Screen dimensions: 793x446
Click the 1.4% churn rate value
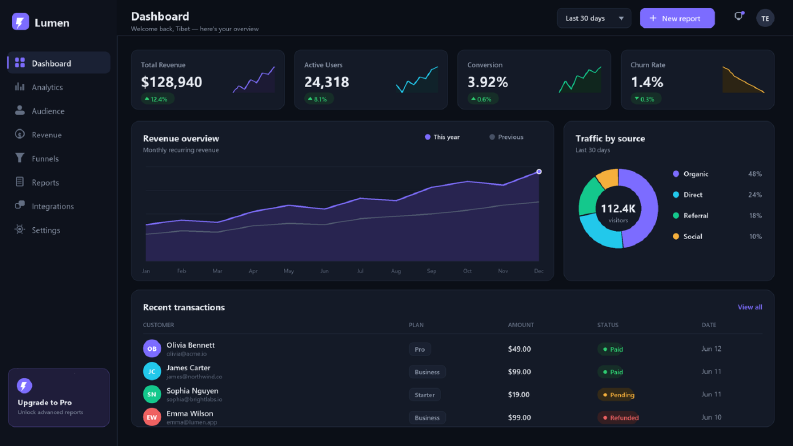pyautogui.click(x=647, y=82)
